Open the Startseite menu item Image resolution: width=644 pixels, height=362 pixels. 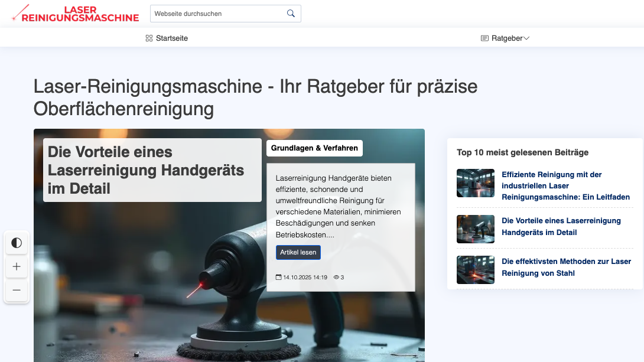click(x=171, y=38)
